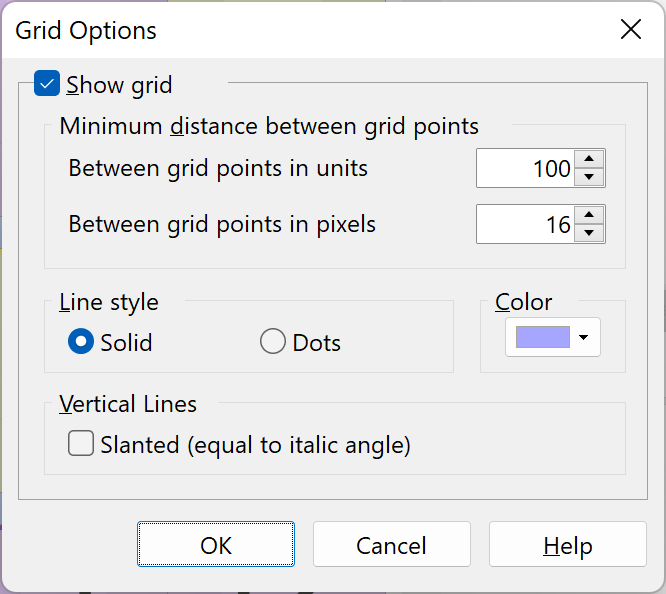This screenshot has width=666, height=594.
Task: Focus the pixels field showing 16
Action: 525,224
